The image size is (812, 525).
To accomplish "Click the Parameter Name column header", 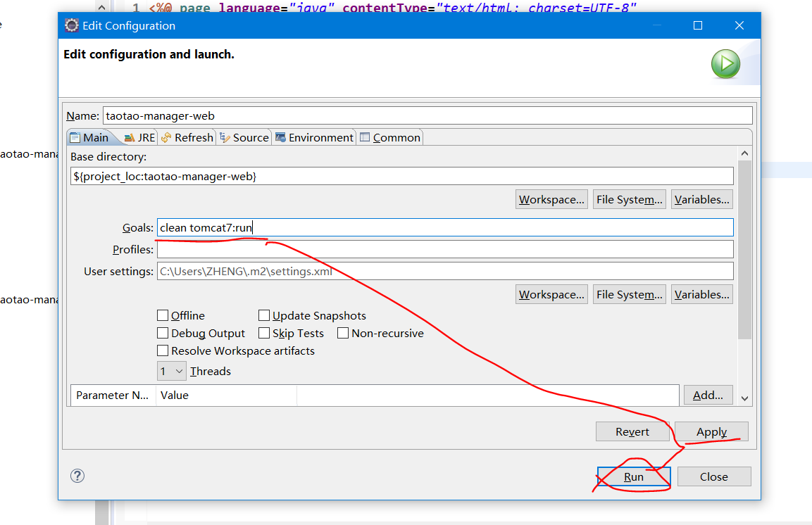I will pos(113,396).
